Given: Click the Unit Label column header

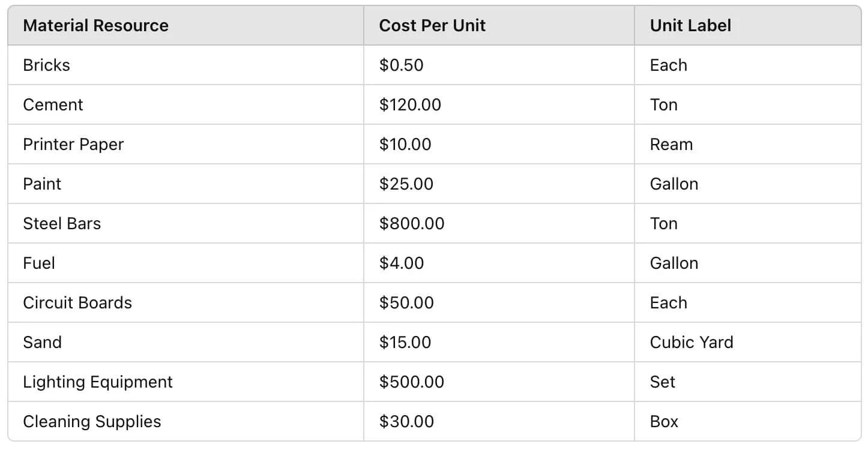Looking at the screenshot, I should 690,26.
